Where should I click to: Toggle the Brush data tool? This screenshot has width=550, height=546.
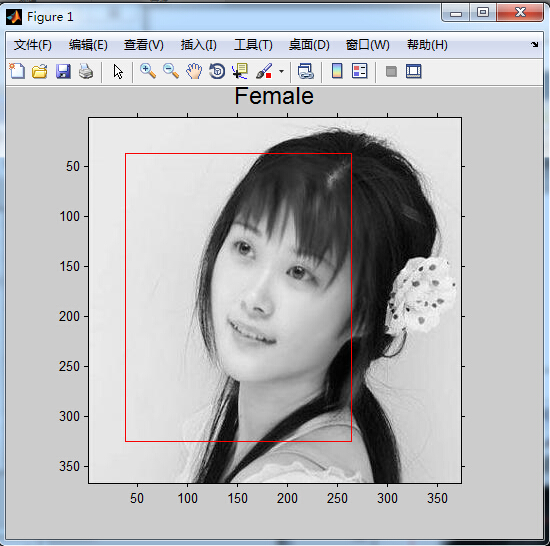coord(264,71)
